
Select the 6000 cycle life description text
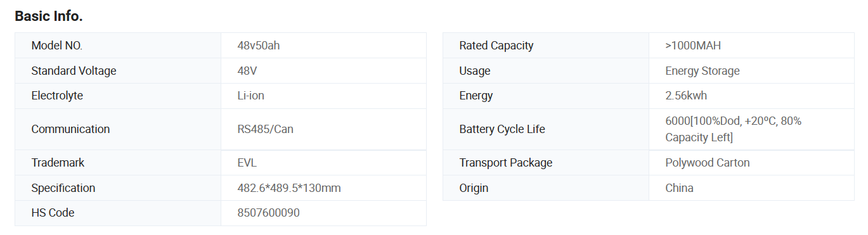click(x=734, y=129)
